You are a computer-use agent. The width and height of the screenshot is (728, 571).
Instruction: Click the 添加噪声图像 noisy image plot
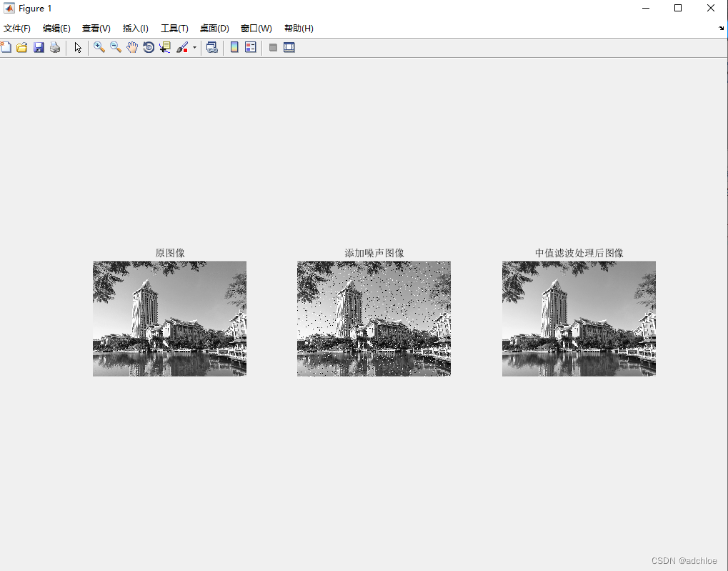pos(374,319)
